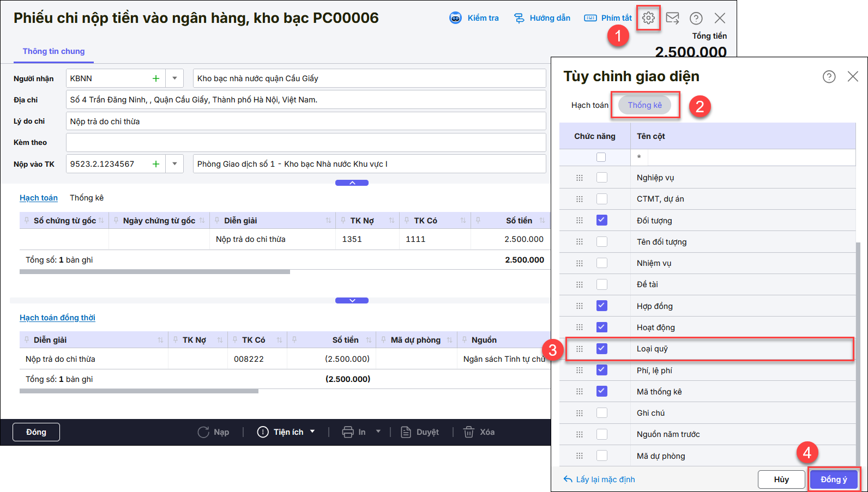Image resolution: width=868 pixels, height=492 pixels.
Task: Select the Thông tin chung tab
Action: click(53, 51)
